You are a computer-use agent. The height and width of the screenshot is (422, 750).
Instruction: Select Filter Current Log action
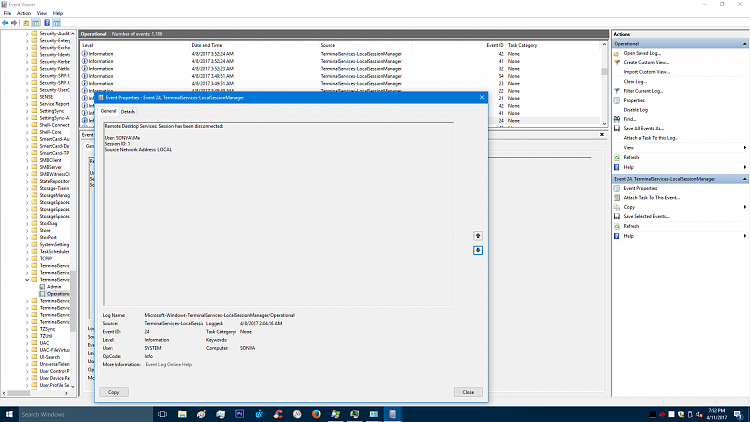[643, 91]
